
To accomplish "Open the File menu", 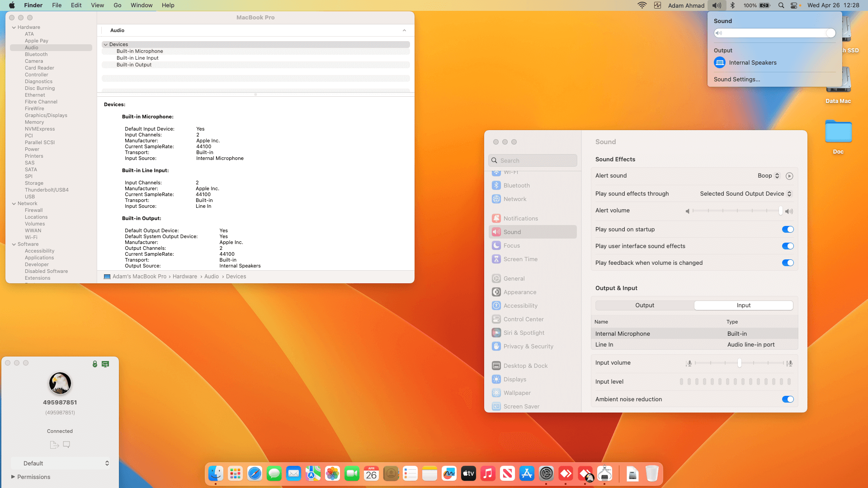I will pyautogui.click(x=57, y=5).
